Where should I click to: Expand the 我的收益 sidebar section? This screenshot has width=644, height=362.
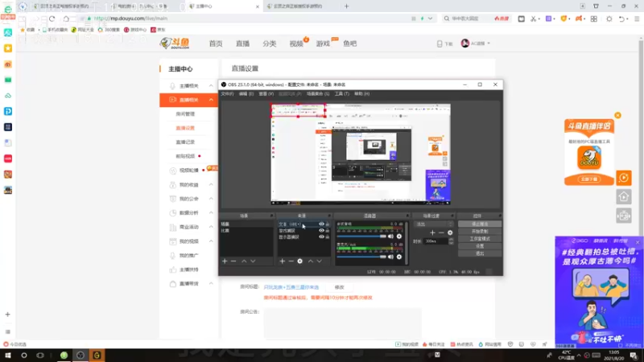211,185
